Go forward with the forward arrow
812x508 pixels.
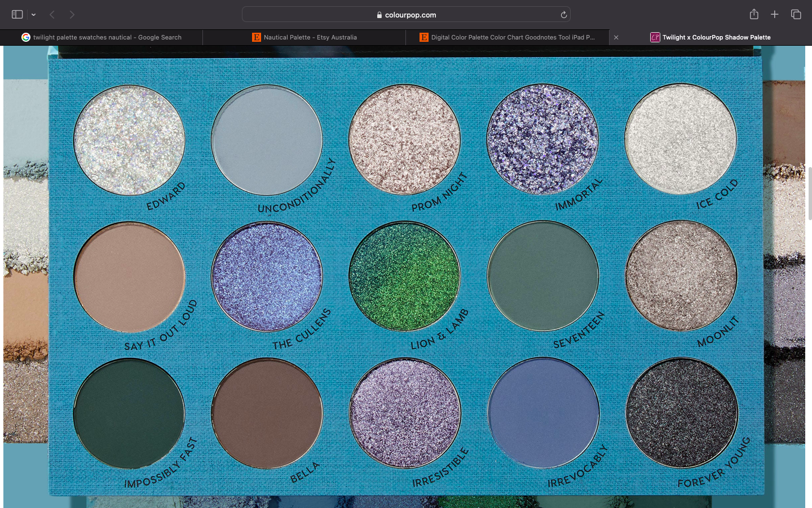coord(72,15)
